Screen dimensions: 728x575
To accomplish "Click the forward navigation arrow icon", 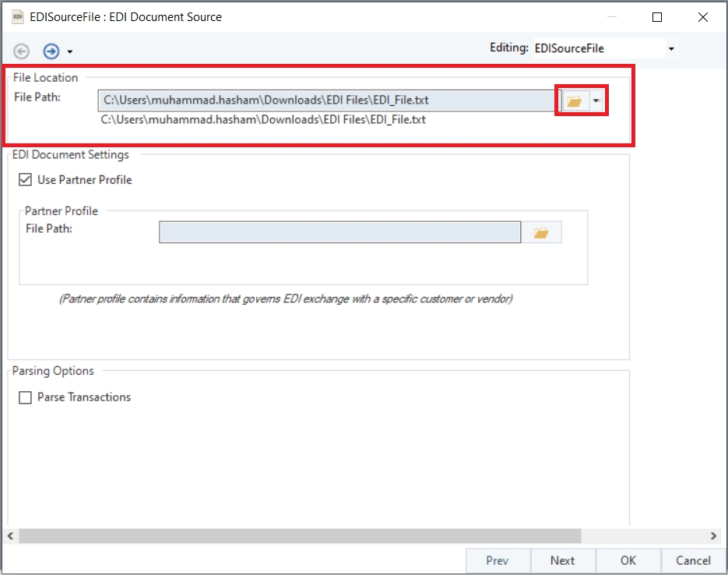I will 51,51.
